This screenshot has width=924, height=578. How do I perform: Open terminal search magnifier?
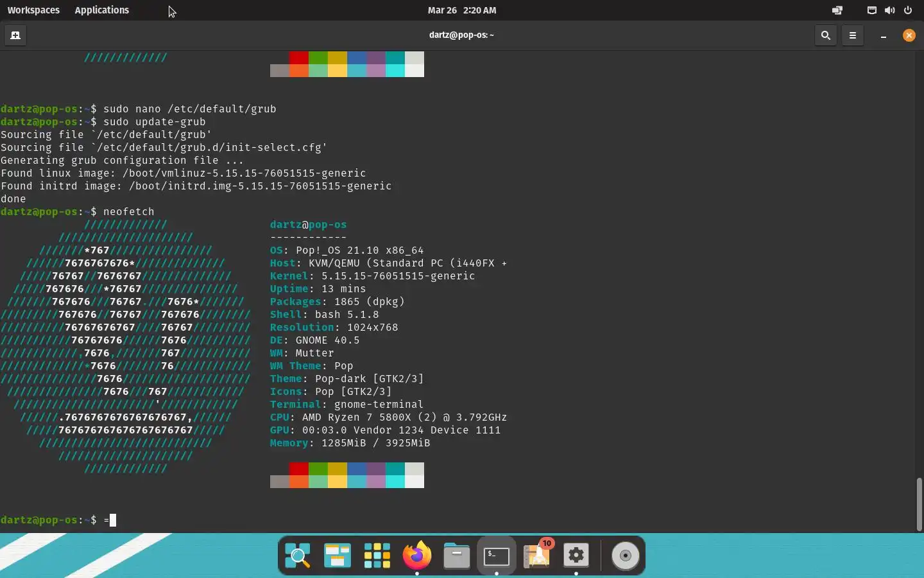click(x=826, y=35)
